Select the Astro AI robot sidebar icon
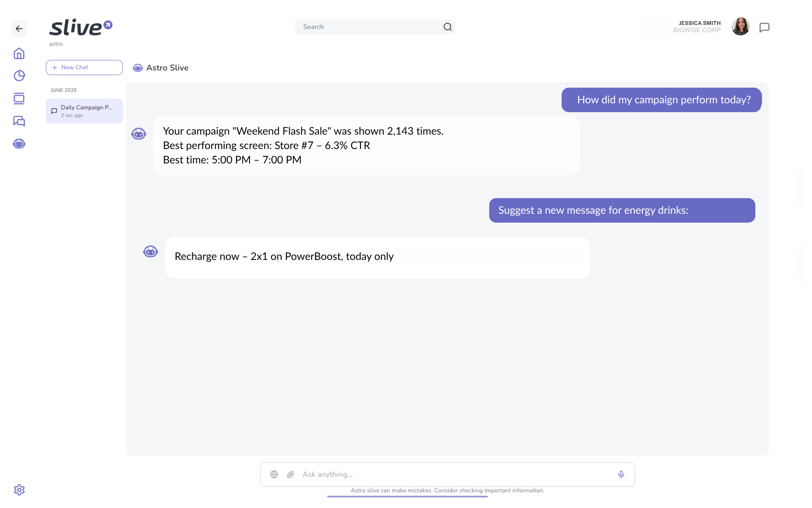The width and height of the screenshot is (812, 508). [19, 144]
